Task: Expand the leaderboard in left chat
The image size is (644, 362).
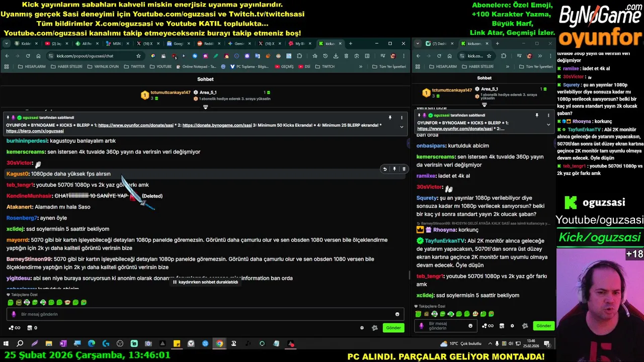Action: click(x=205, y=107)
